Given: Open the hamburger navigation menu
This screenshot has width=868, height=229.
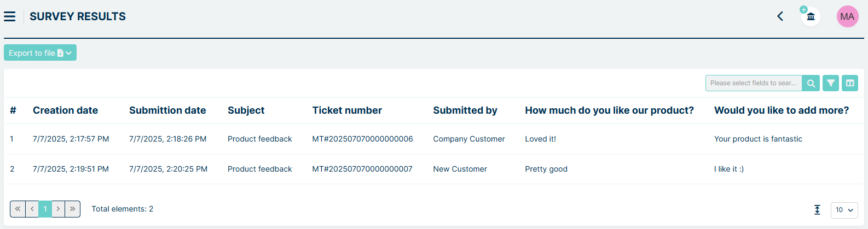Looking at the screenshot, I should [10, 16].
